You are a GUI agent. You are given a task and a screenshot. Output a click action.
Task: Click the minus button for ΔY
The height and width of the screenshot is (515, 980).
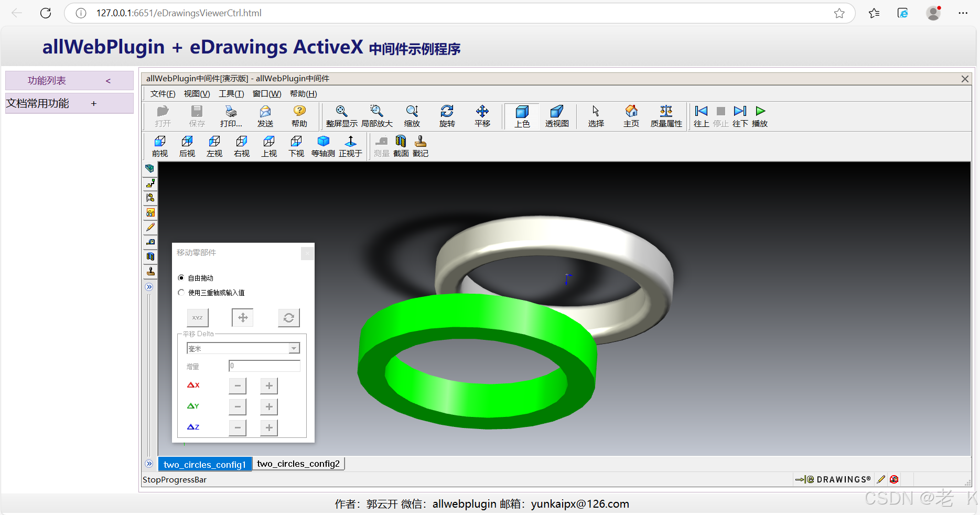238,406
